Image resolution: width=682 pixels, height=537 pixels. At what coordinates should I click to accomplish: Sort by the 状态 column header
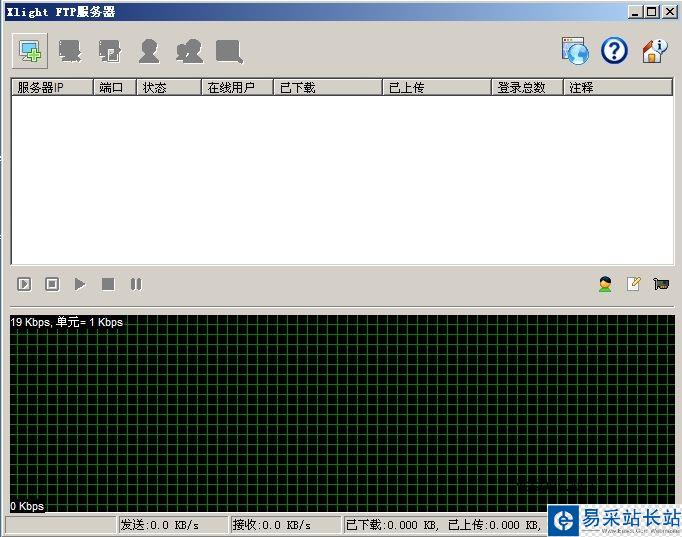coord(169,87)
